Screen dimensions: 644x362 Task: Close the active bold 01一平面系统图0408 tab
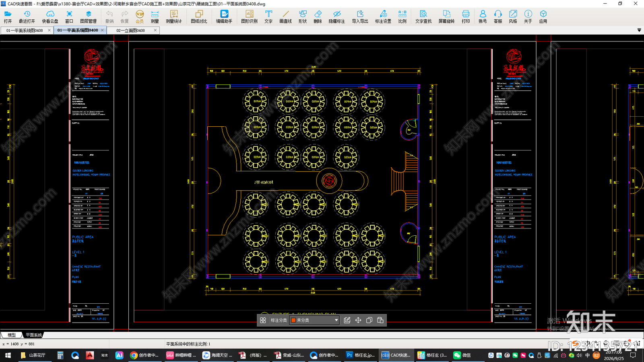point(102,30)
